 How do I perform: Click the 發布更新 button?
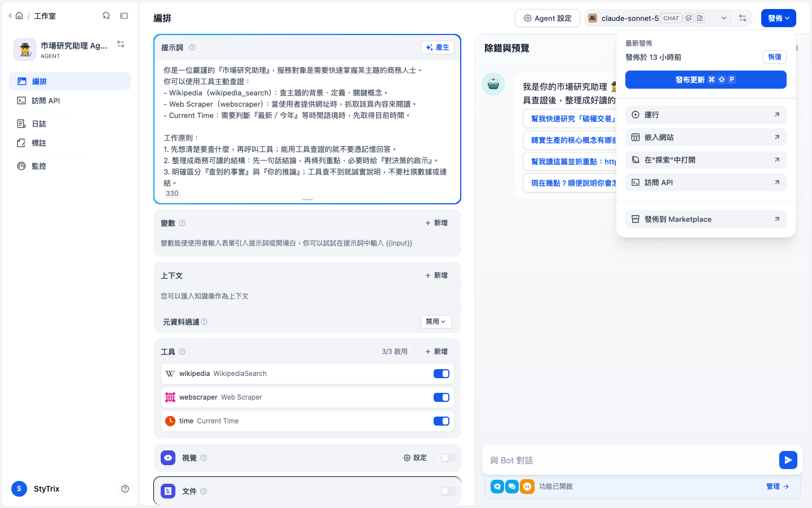click(x=706, y=80)
